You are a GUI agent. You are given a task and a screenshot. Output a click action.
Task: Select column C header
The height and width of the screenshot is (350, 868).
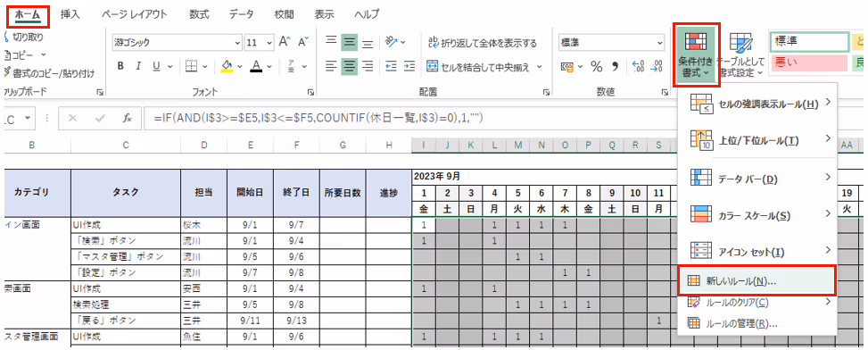click(x=126, y=146)
